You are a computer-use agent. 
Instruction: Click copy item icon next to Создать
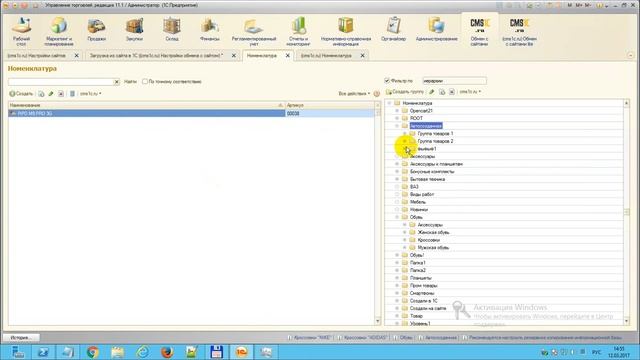[41, 93]
